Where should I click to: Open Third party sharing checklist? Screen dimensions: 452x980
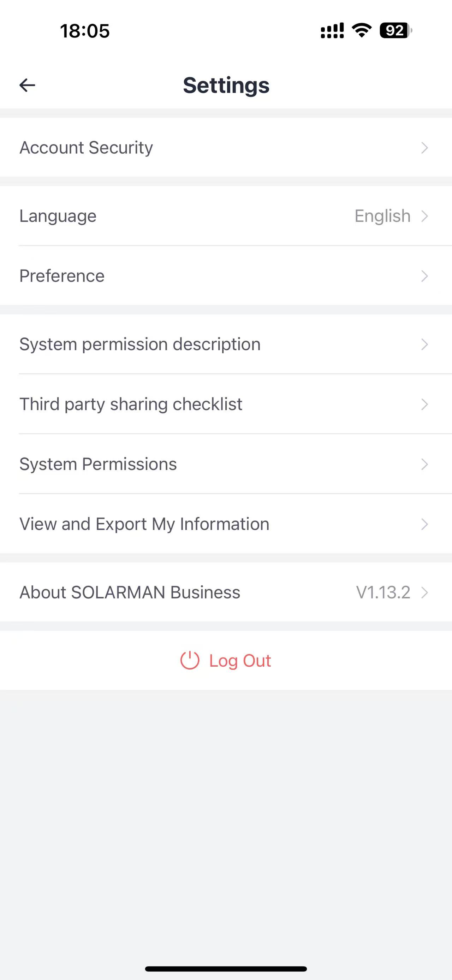click(131, 404)
